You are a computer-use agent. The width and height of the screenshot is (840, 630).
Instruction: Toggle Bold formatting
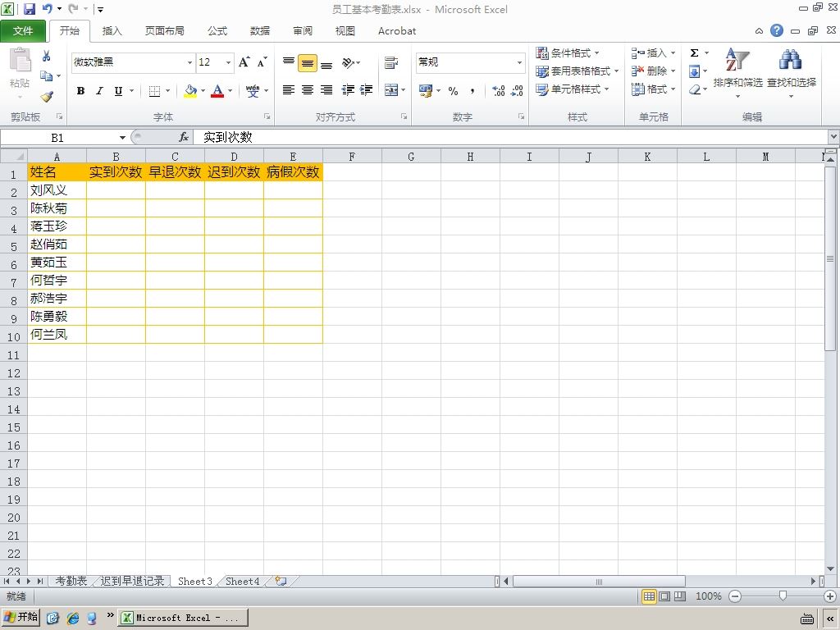(x=80, y=91)
